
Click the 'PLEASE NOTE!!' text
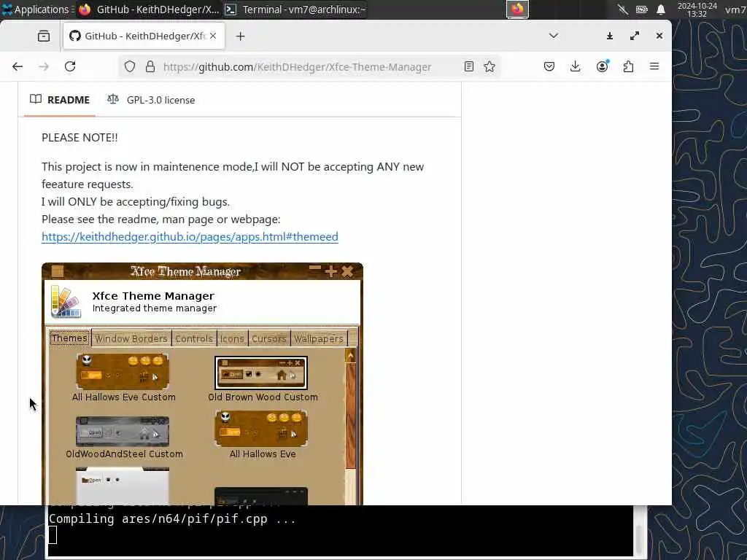[x=80, y=138]
